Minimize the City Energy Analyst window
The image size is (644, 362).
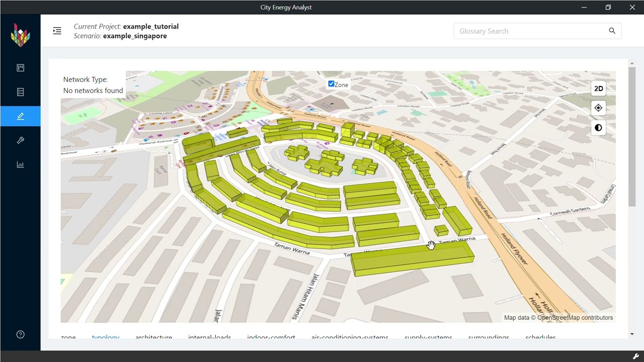pyautogui.click(x=584, y=7)
